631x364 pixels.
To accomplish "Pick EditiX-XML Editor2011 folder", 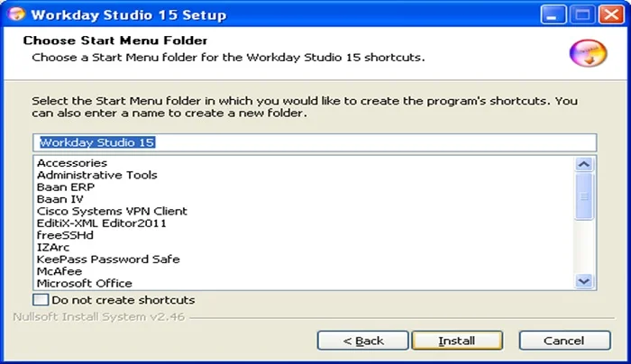I will tap(101, 223).
